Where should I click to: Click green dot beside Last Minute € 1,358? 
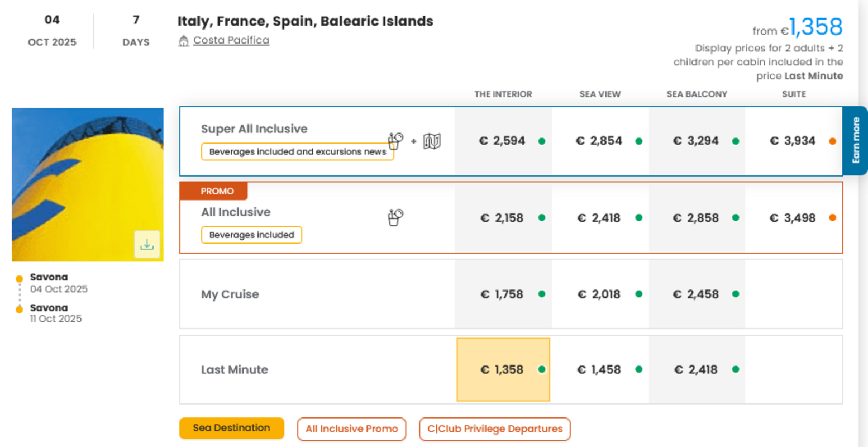(x=541, y=369)
